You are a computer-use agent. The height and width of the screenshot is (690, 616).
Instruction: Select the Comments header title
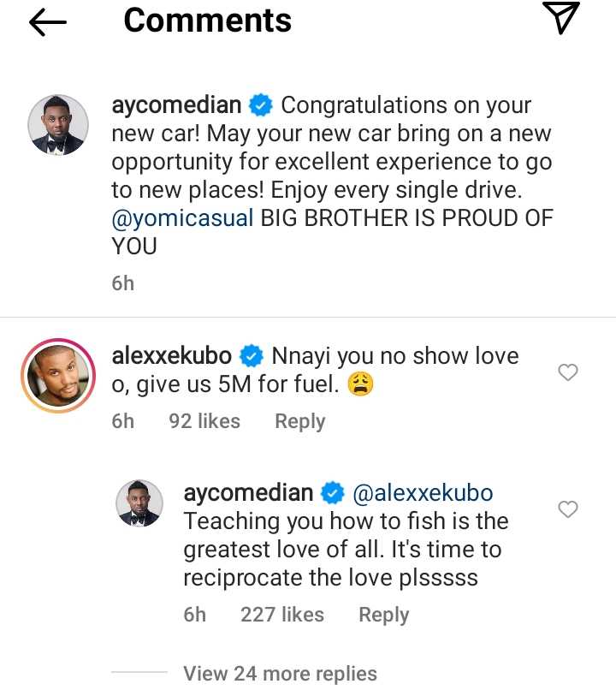[207, 21]
